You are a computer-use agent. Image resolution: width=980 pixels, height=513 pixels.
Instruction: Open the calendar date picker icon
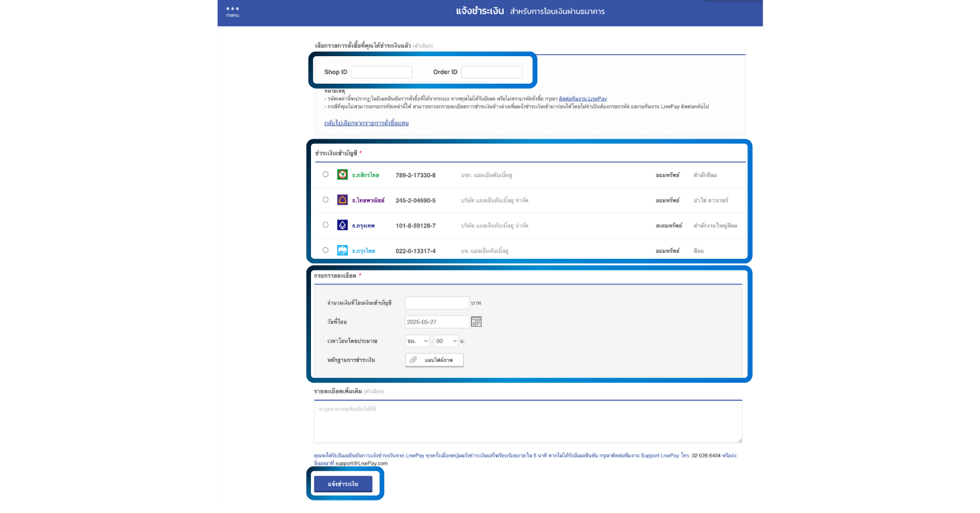click(476, 322)
